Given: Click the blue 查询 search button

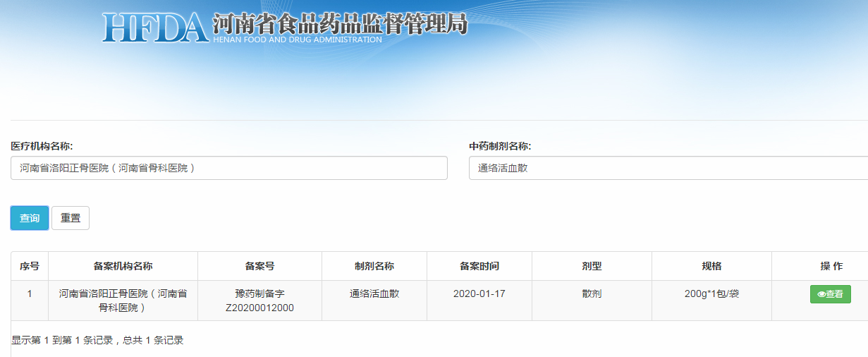Looking at the screenshot, I should [x=30, y=218].
